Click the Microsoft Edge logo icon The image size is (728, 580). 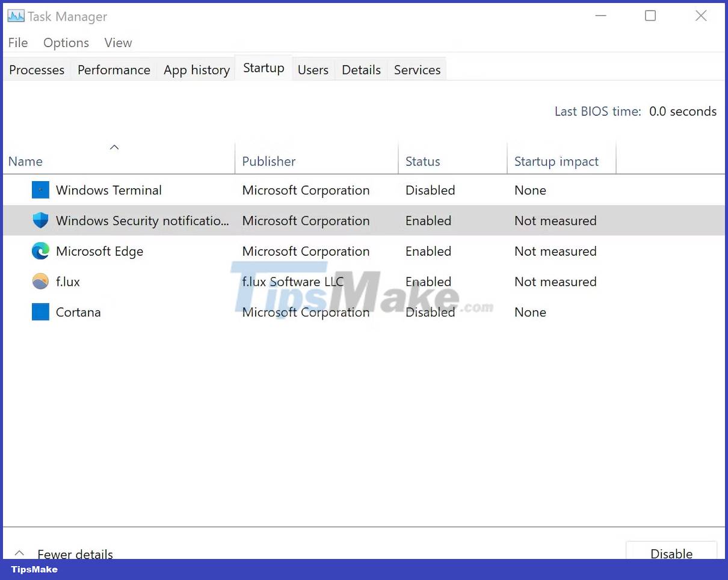pyautogui.click(x=40, y=251)
